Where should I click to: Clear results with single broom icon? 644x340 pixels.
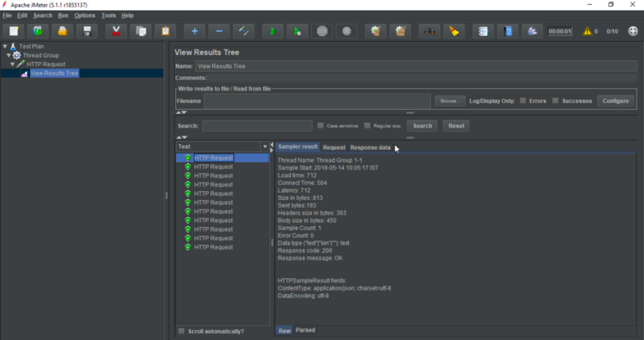(x=376, y=31)
